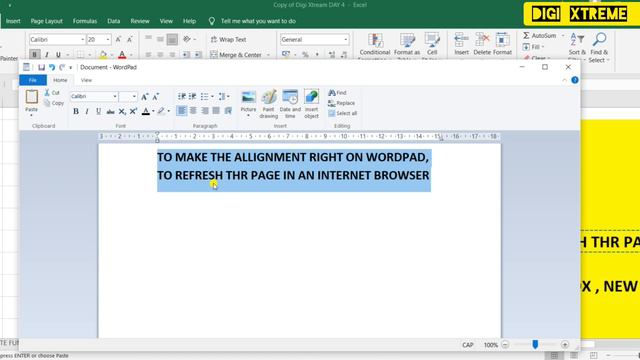Insert Picture from WordPad ribbon
Image resolution: width=640 pixels, height=360 pixels.
coord(248,101)
